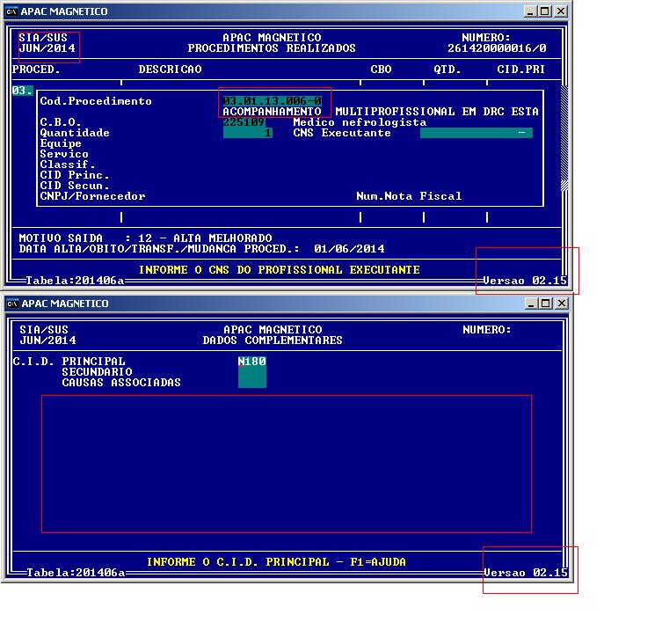
Task: Click the CNS Executante input field
Action: [476, 133]
